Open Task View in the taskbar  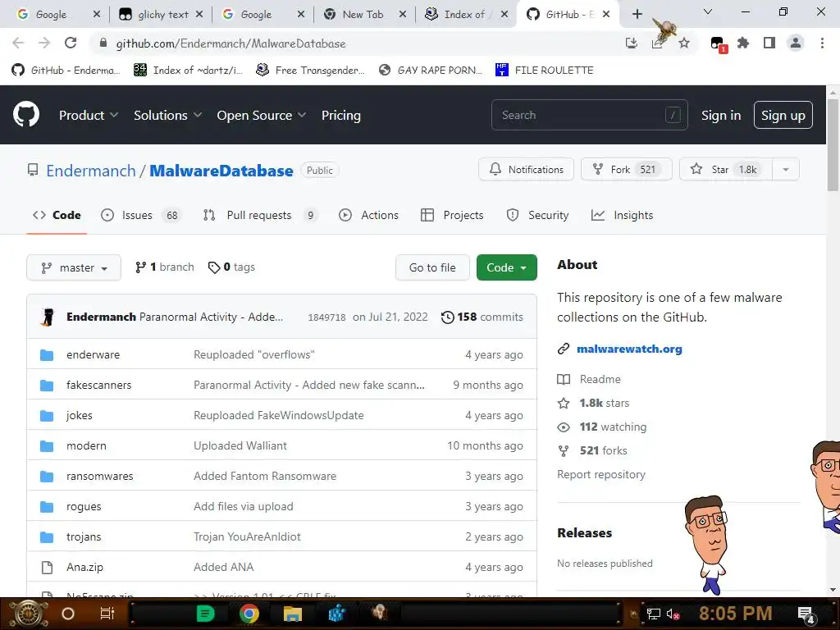(107, 614)
